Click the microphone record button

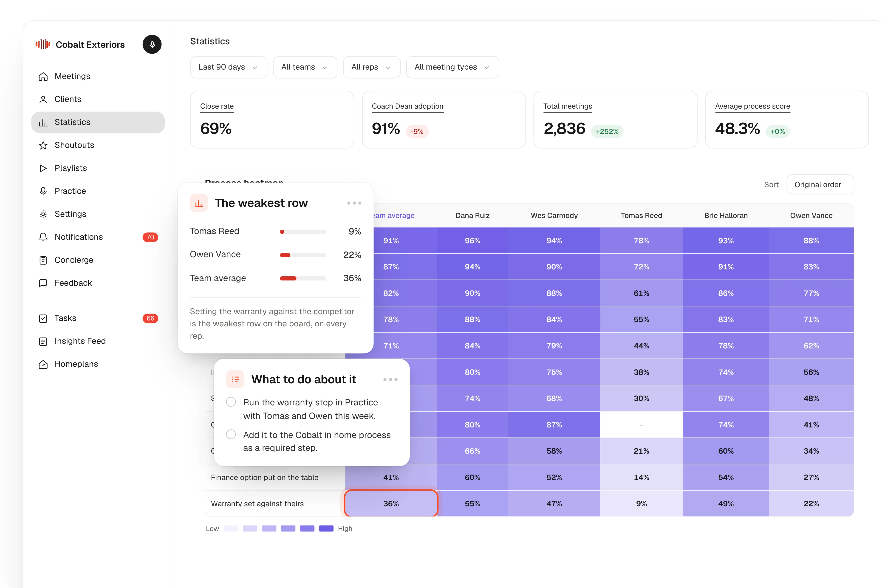pyautogui.click(x=152, y=44)
